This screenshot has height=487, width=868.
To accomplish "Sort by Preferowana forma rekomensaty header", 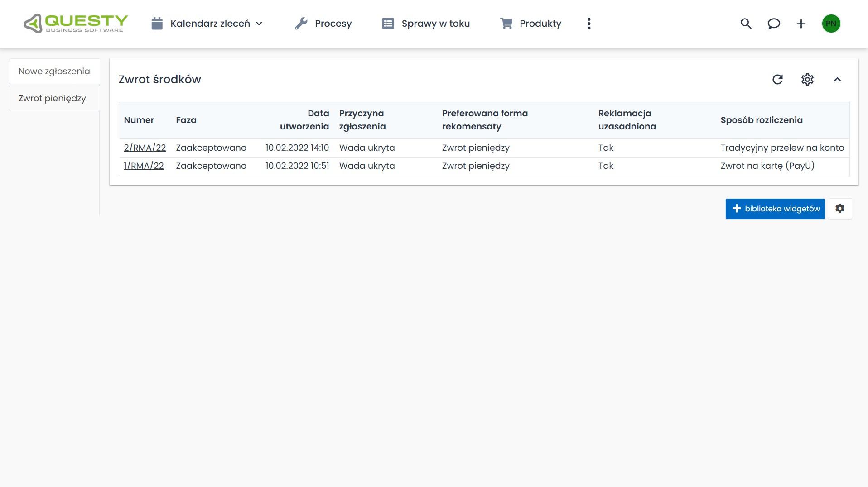I will click(x=485, y=120).
